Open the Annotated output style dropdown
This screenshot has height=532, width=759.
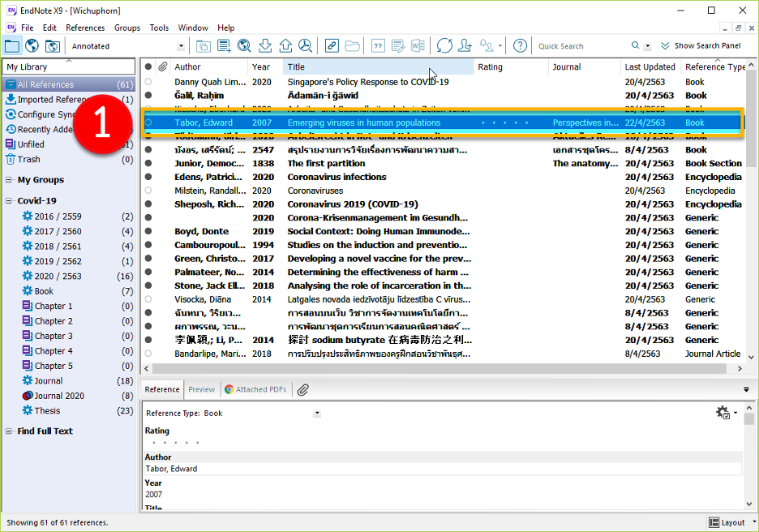(x=181, y=46)
